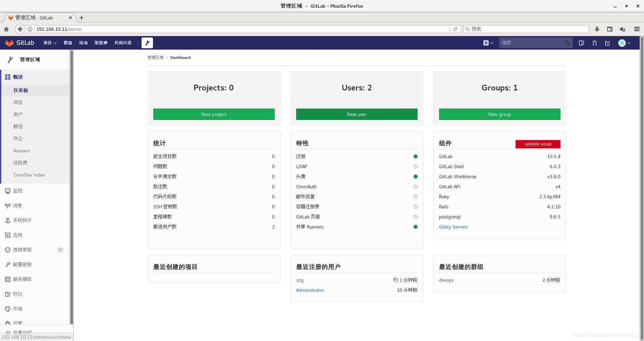
Task: Open 消息 broadcast messages sidebar item
Action: tap(35, 206)
